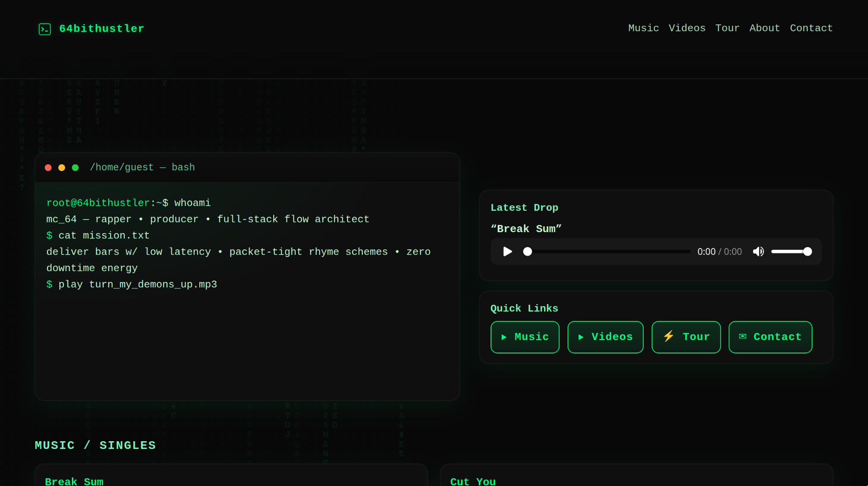Screen dimensions: 868x486
Task: Adjust the audio volume slider
Action: pyautogui.click(x=791, y=252)
